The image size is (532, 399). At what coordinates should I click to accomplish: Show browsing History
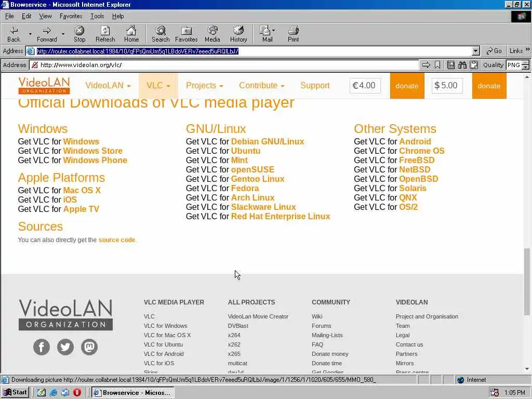click(x=238, y=34)
